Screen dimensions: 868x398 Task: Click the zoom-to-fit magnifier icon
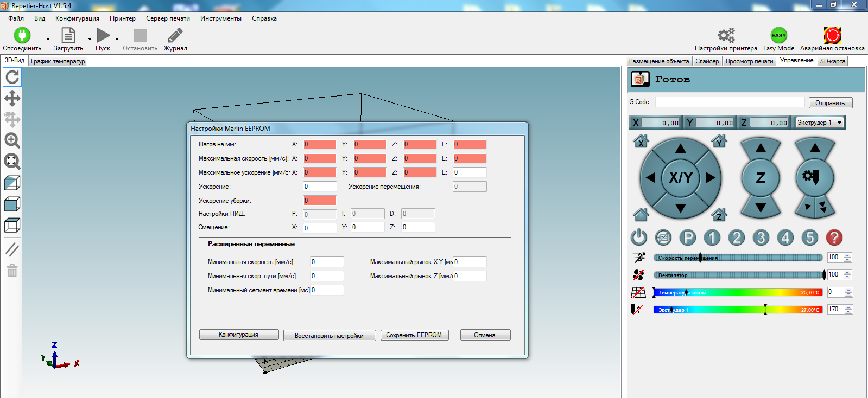point(12,162)
